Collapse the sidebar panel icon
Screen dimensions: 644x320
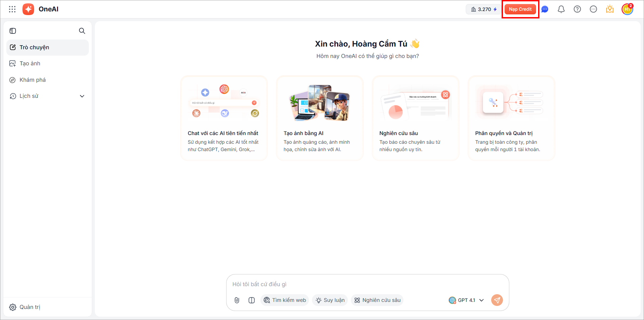point(13,31)
